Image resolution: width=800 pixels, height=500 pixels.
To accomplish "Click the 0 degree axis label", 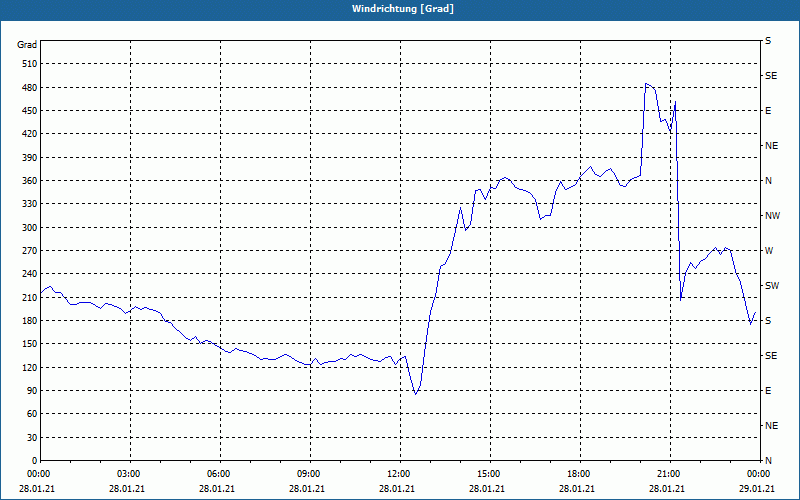I will tap(35, 461).
